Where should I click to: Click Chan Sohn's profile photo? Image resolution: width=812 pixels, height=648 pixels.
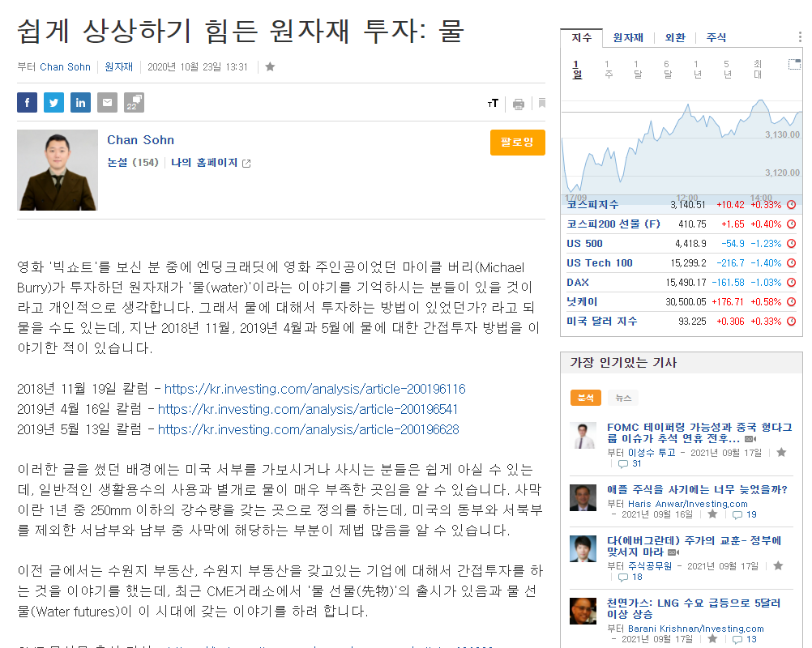(57, 170)
